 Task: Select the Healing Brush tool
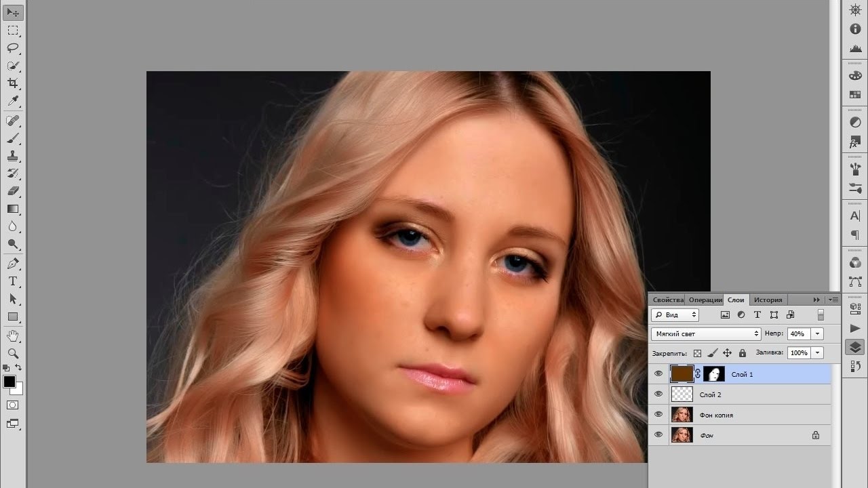click(x=13, y=121)
